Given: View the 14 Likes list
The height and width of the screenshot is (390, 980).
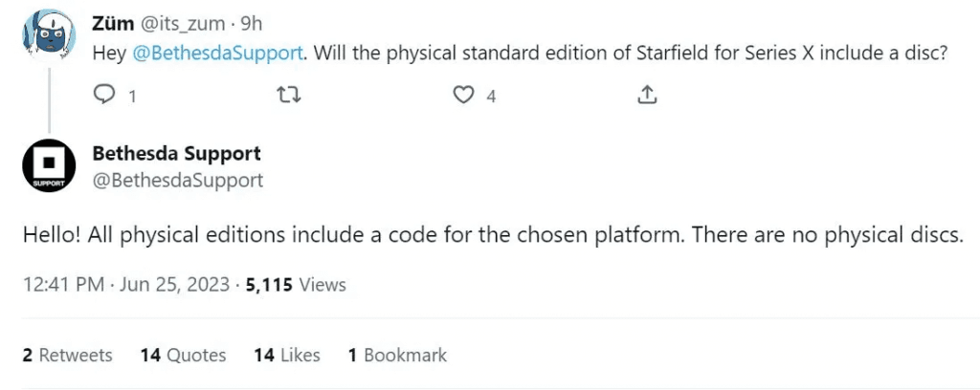Looking at the screenshot, I should click(287, 355).
